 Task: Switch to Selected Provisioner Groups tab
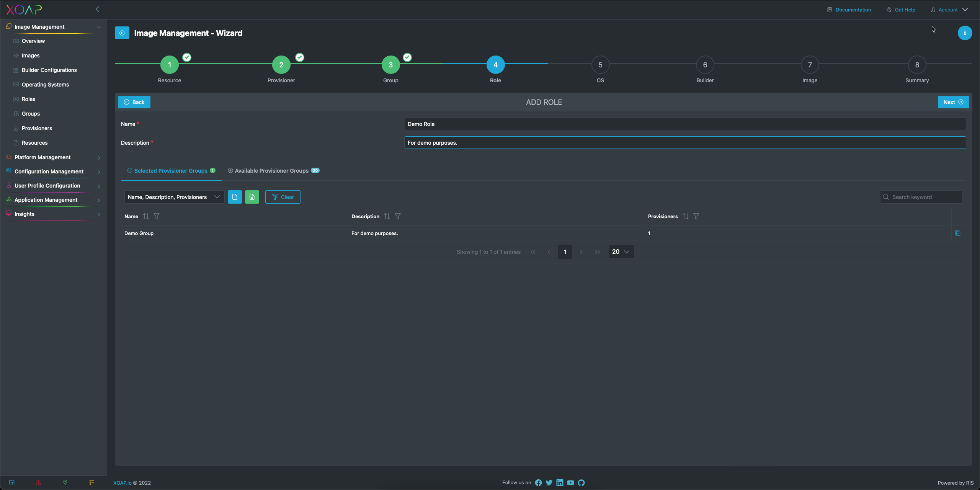[171, 171]
